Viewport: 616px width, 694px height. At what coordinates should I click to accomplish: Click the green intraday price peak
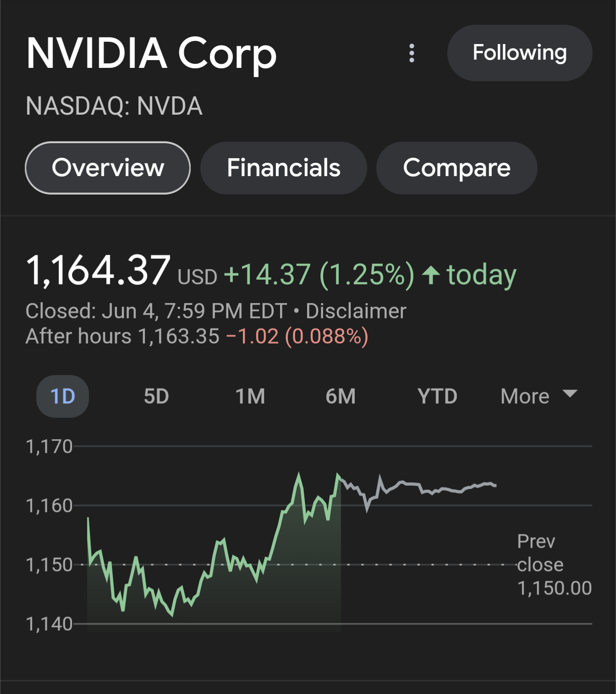point(299,475)
